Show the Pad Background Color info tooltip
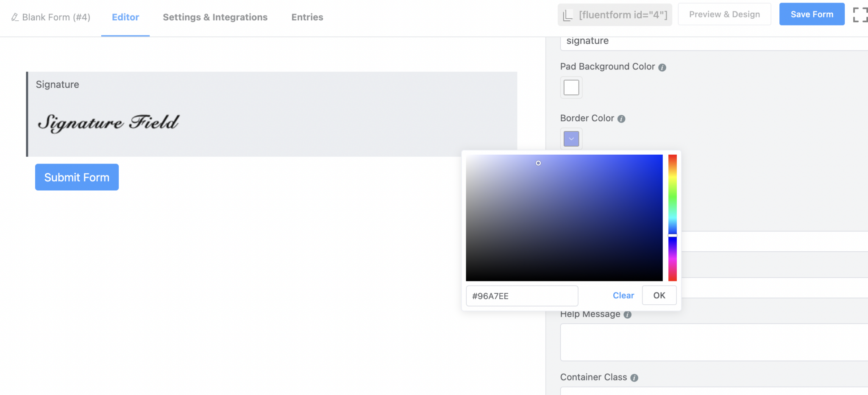Image resolution: width=868 pixels, height=395 pixels. coord(663,67)
